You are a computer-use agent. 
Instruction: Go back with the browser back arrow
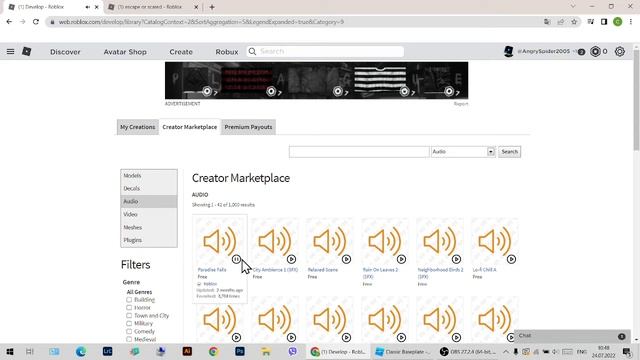9,22
